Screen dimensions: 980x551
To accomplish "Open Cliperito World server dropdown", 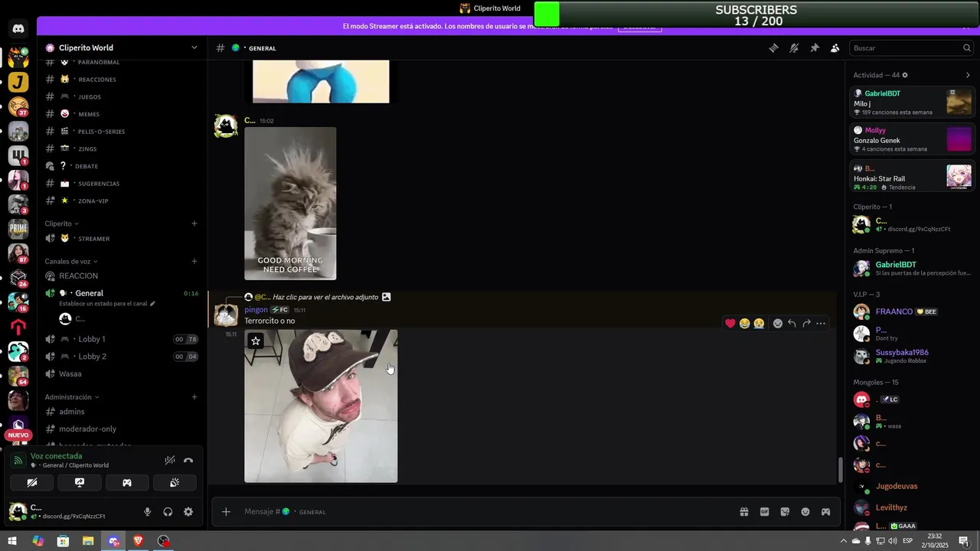I will click(194, 47).
